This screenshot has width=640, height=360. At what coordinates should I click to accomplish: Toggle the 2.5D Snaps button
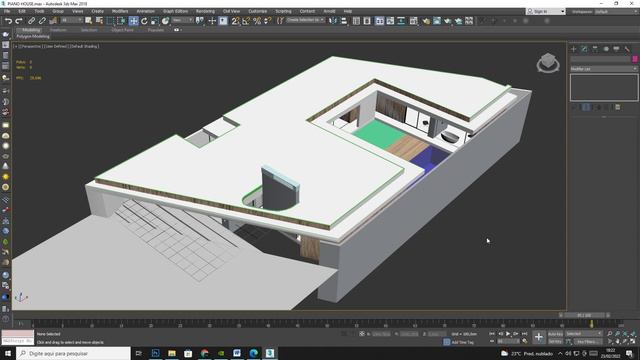(x=236, y=21)
